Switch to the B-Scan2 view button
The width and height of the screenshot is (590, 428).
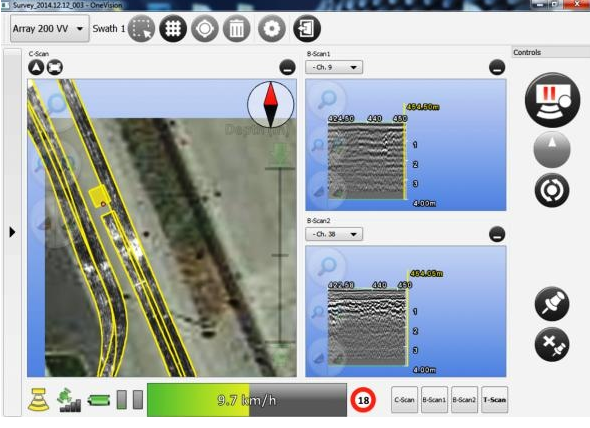pyautogui.click(x=464, y=400)
